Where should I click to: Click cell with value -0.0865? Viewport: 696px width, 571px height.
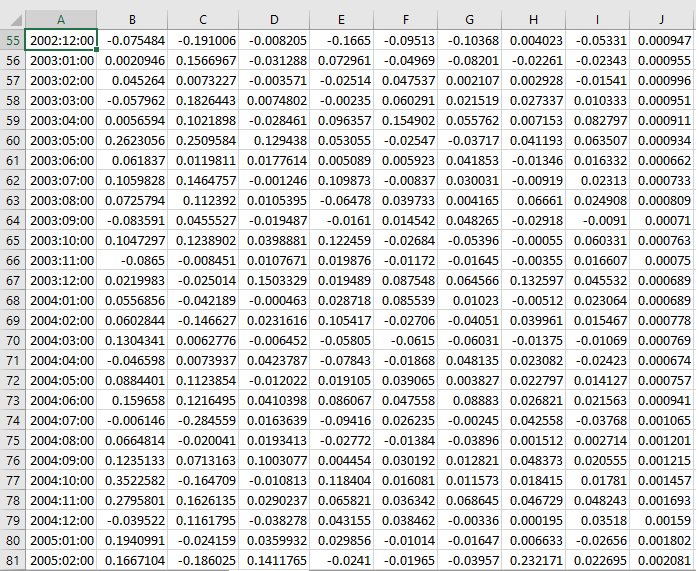click(x=132, y=260)
